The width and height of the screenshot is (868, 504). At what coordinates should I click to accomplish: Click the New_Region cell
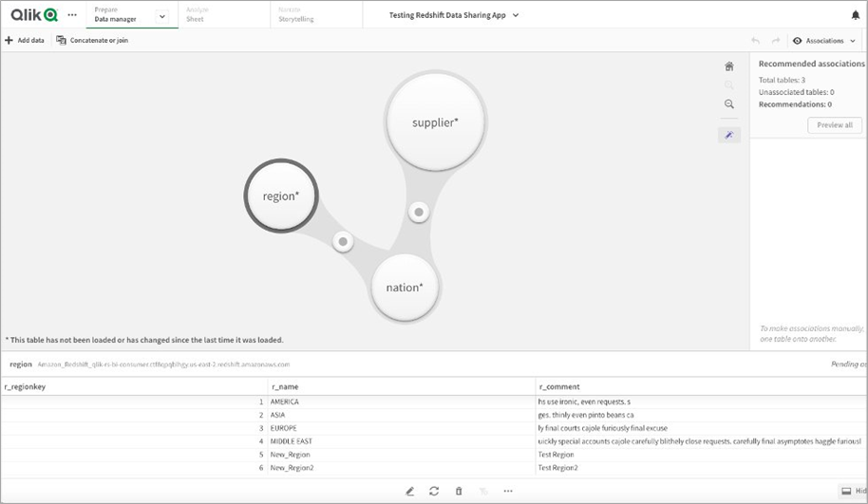pyautogui.click(x=402, y=455)
